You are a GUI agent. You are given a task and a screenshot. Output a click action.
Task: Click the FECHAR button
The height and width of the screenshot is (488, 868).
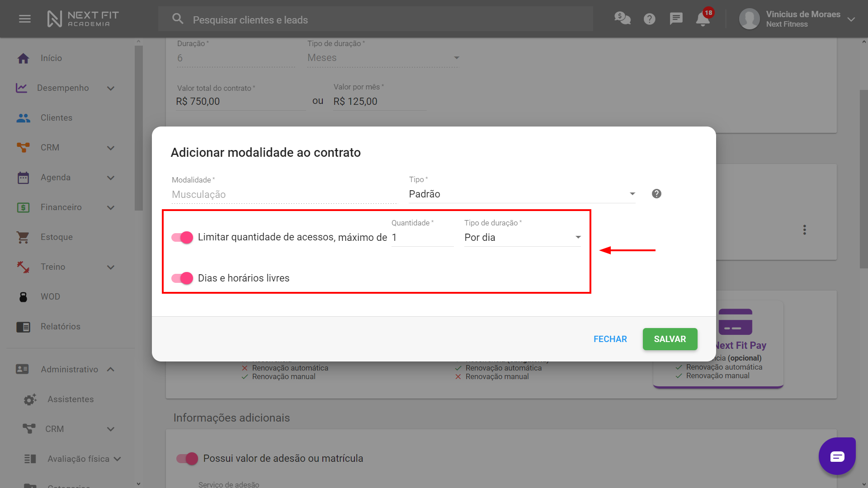(610, 339)
